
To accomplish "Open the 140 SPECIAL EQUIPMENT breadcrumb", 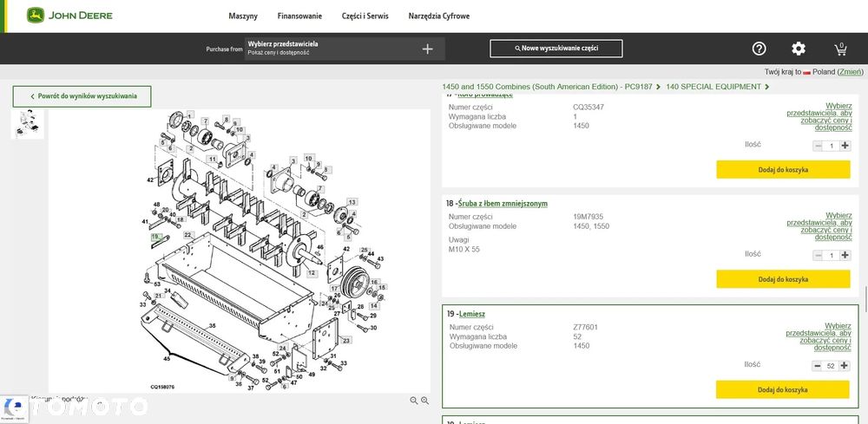I will 713,87.
